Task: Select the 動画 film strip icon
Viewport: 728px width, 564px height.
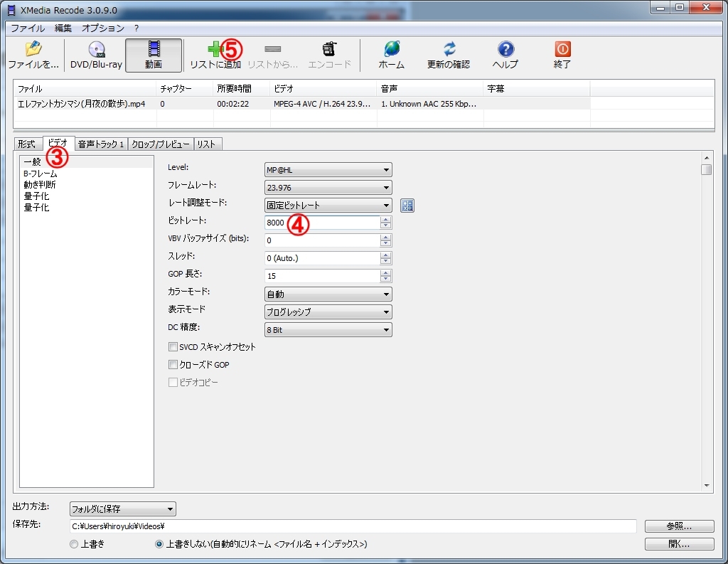Action: [154, 50]
